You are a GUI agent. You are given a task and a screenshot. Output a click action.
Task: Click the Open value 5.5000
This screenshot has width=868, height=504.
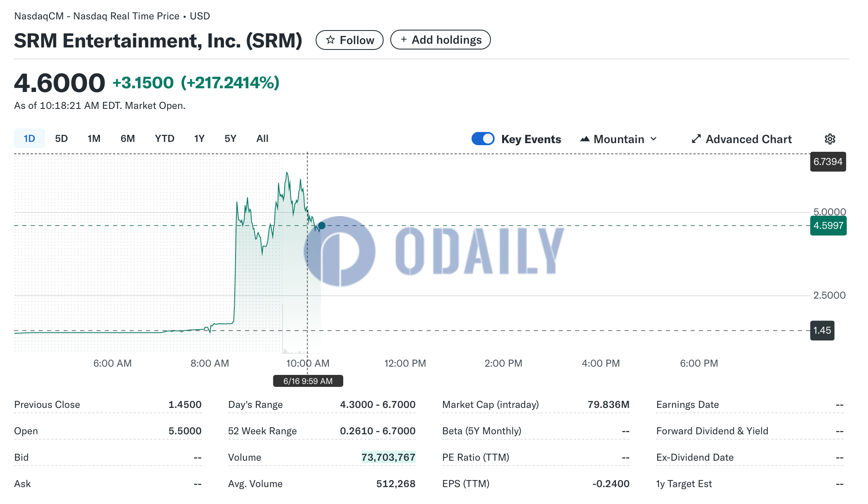[x=185, y=431]
